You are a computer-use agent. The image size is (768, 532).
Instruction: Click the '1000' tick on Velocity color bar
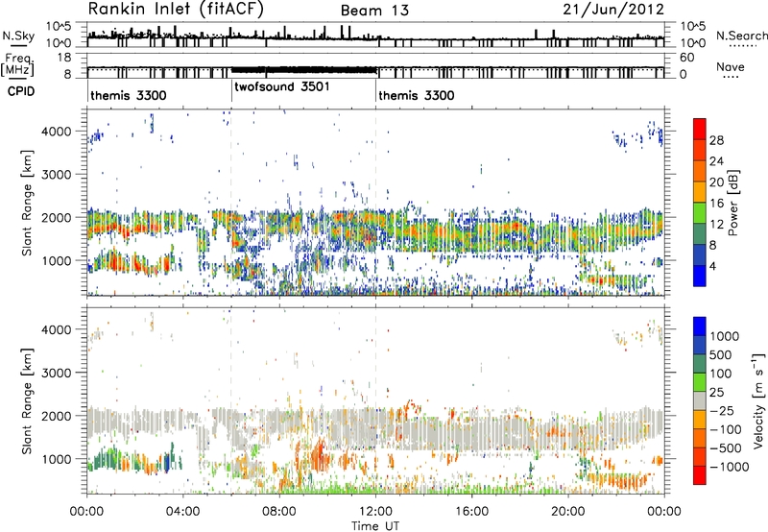click(725, 336)
